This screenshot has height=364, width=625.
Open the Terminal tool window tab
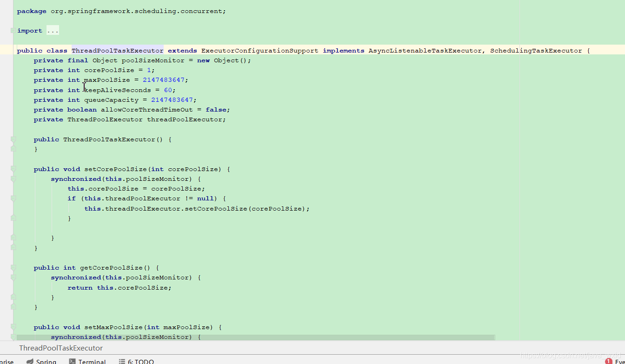coord(87,361)
